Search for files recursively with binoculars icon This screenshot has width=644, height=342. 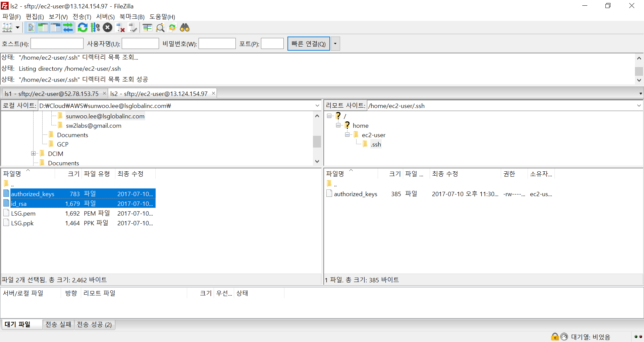click(185, 27)
